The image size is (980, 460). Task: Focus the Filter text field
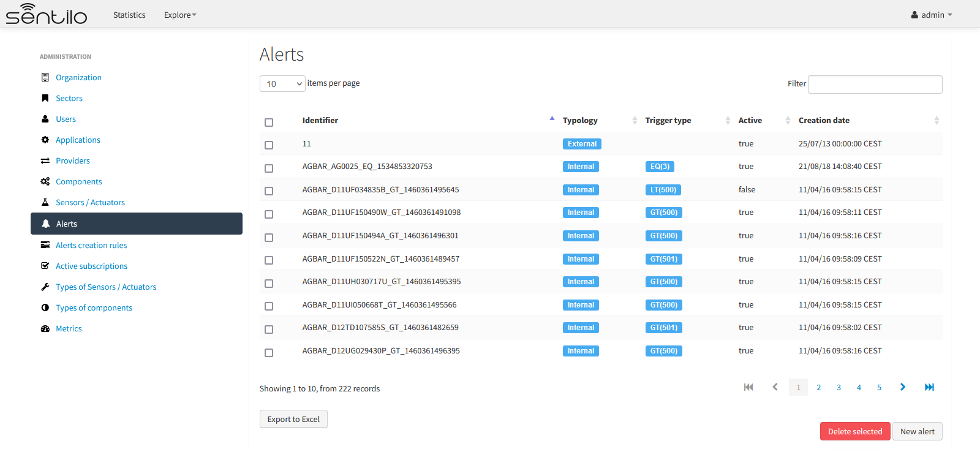click(875, 85)
